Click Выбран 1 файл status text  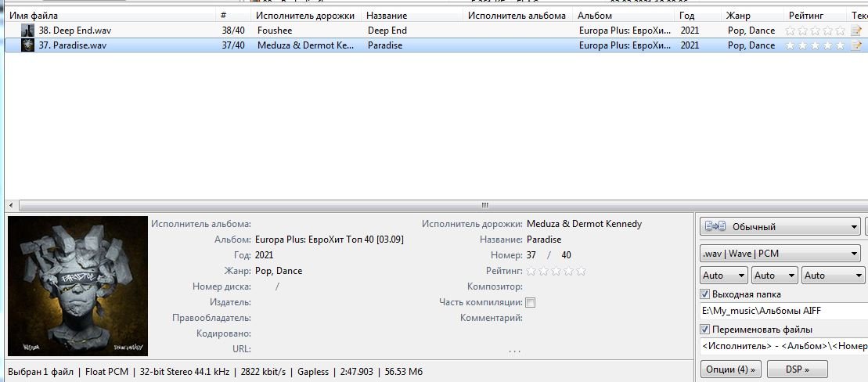[41, 372]
